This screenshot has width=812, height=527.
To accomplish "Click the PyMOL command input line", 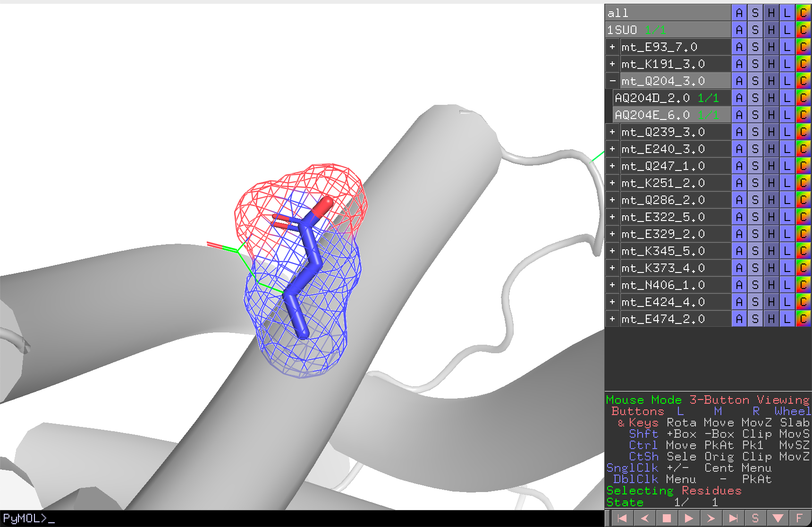I will tap(302, 518).
